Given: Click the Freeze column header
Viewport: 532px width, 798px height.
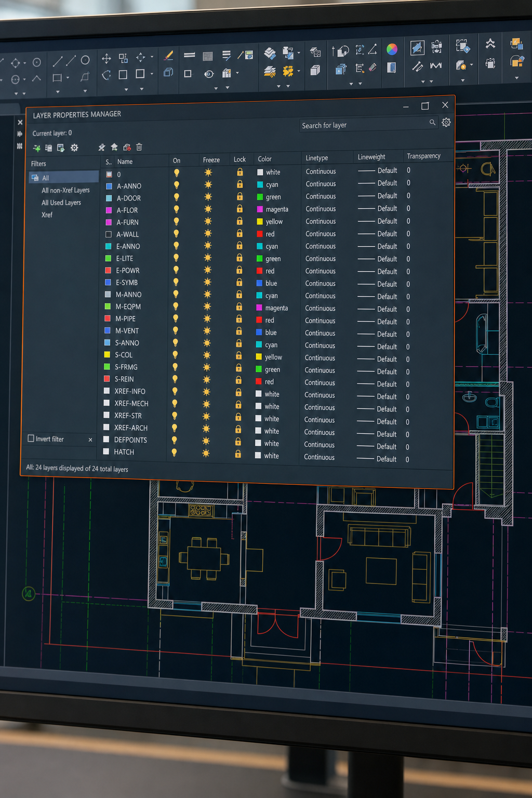Looking at the screenshot, I should 211,160.
